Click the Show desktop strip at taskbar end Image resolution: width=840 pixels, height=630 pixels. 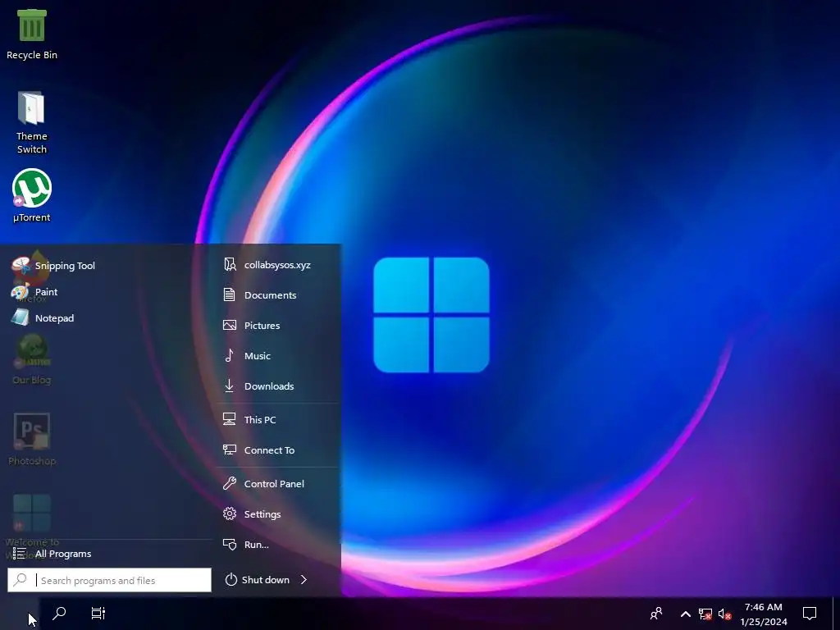pyautogui.click(x=836, y=614)
